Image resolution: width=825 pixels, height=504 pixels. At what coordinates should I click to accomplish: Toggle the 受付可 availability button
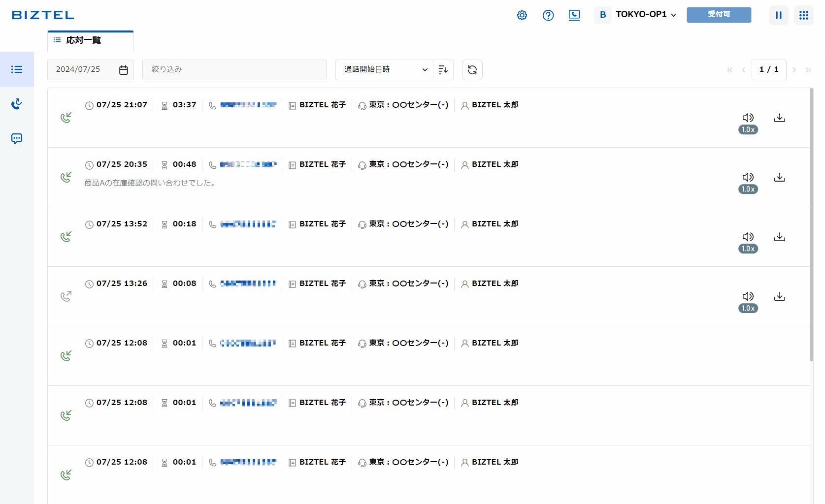pos(719,15)
